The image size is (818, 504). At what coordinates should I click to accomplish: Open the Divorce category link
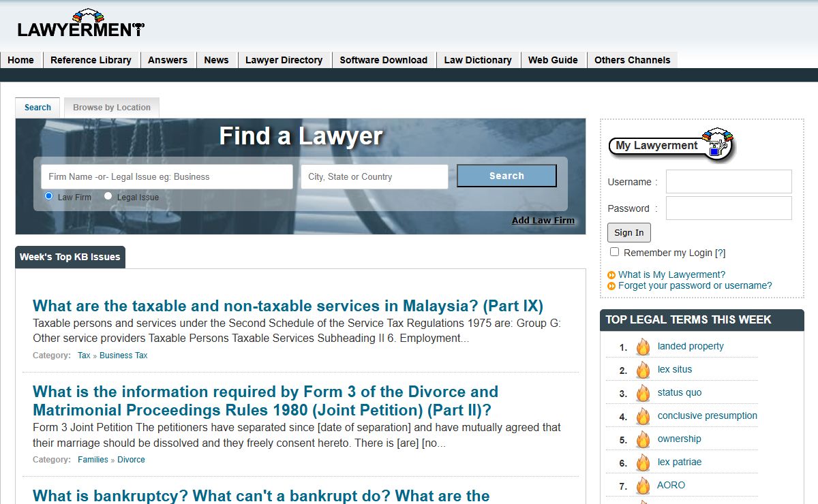[131, 460]
